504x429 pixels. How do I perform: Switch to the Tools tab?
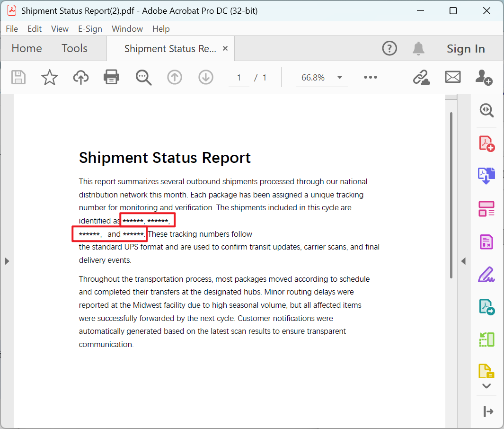click(x=74, y=48)
